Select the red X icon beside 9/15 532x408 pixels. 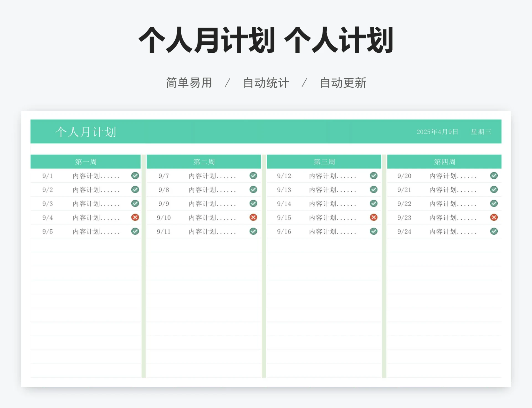373,218
